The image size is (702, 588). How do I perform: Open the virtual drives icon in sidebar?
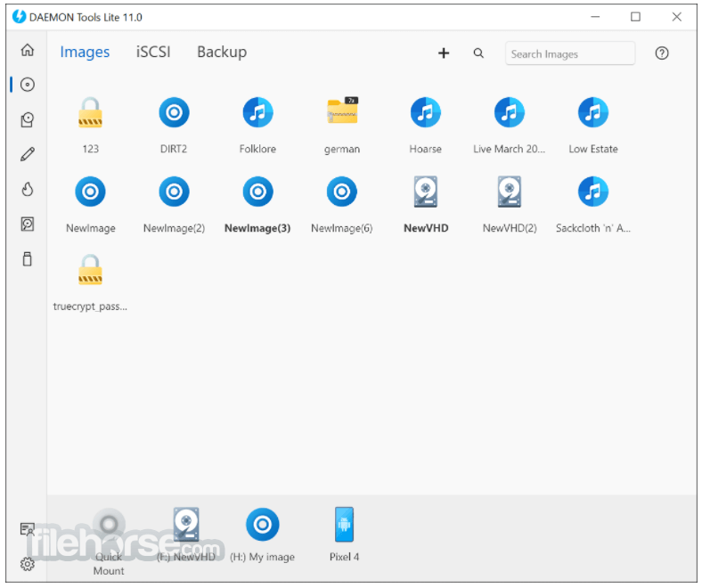tap(28, 119)
